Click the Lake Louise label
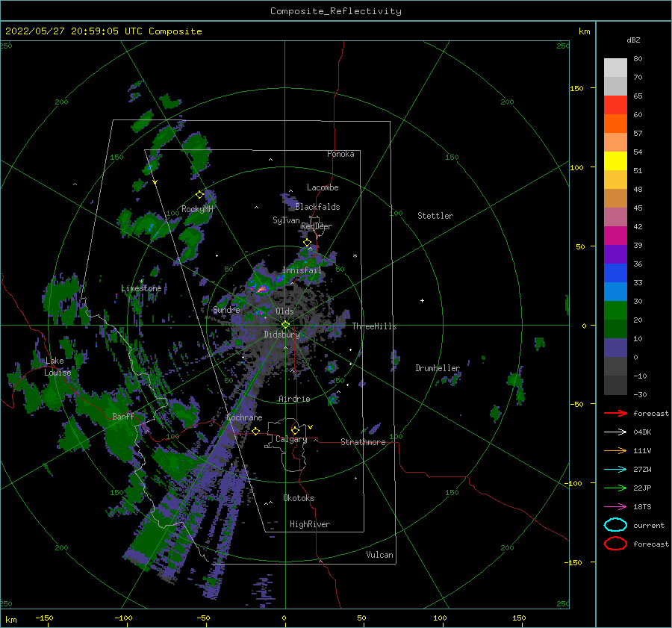Viewport: 672px width, 628px height. click(57, 367)
